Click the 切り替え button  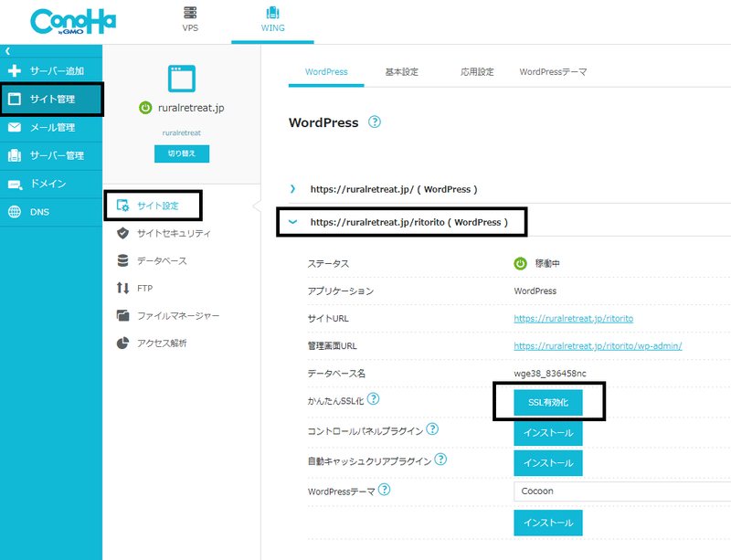click(182, 153)
